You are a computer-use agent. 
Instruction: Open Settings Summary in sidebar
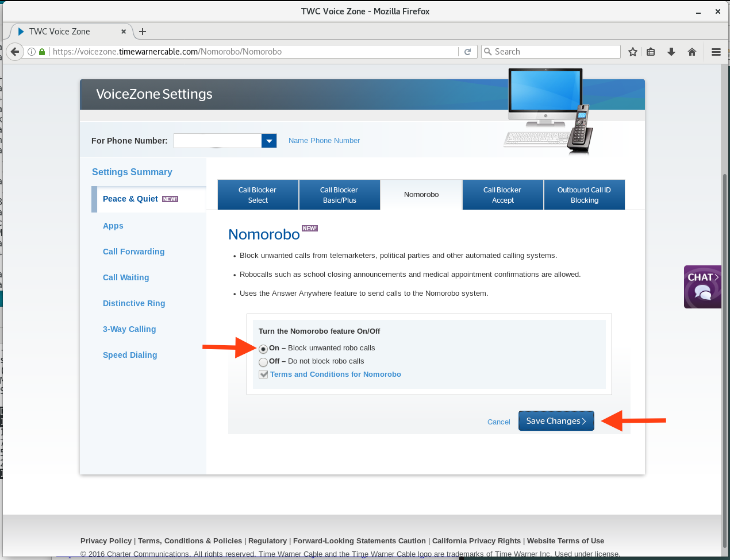click(x=132, y=172)
